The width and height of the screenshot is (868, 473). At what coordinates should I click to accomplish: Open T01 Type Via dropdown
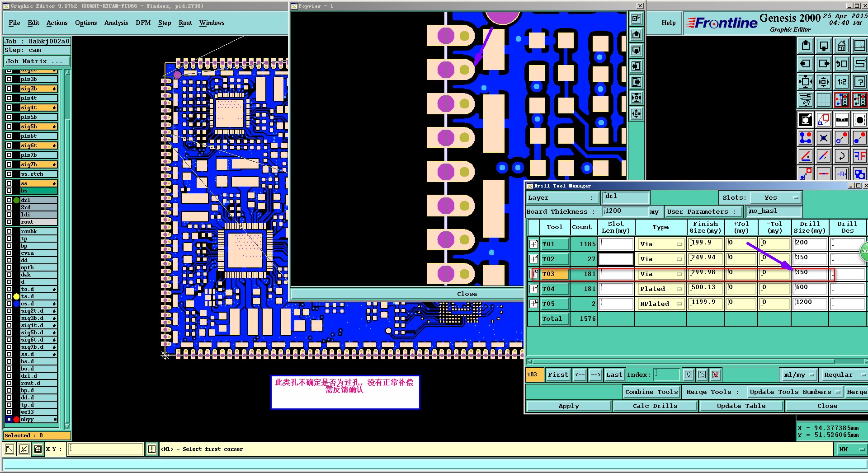pos(660,244)
